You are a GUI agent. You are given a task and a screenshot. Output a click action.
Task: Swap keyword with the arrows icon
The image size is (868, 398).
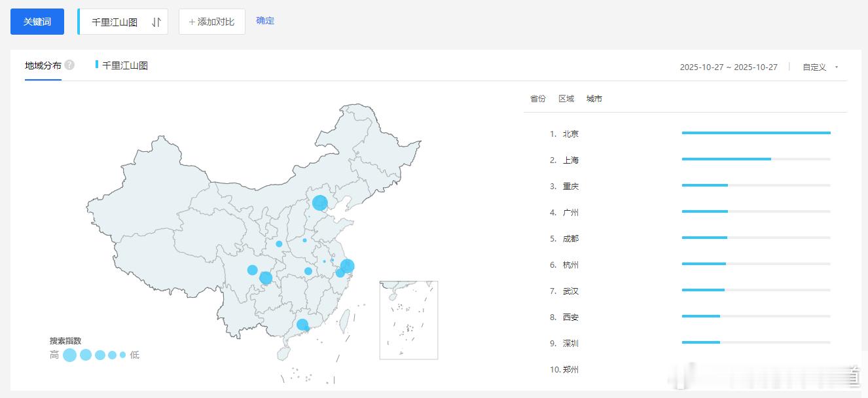[156, 22]
